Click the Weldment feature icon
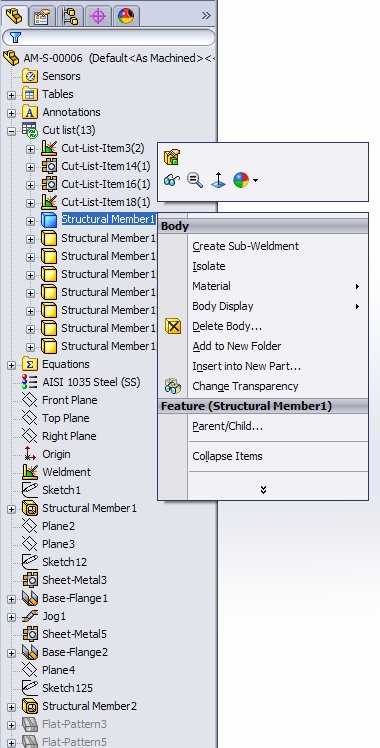This screenshot has height=748, width=380. pyautogui.click(x=30, y=472)
